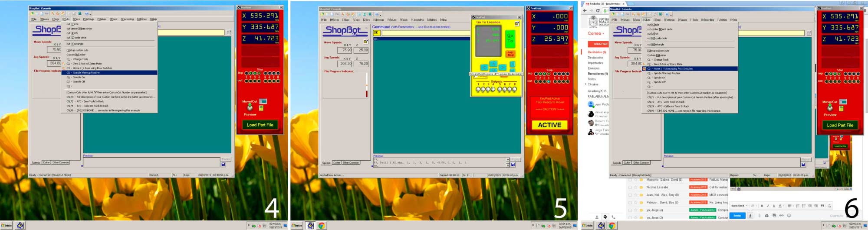Star the 'yo, Jorge (4)' email
This screenshot has height=230, width=868.
click(635, 210)
